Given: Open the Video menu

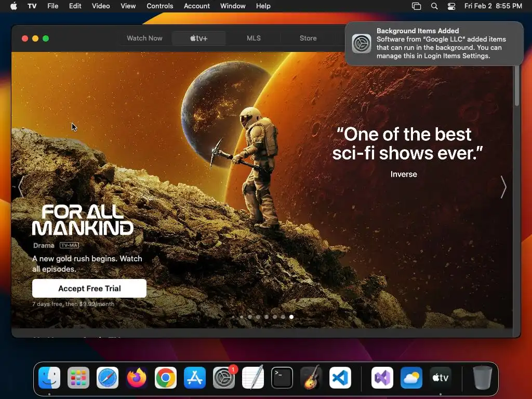Looking at the screenshot, I should [x=101, y=6].
